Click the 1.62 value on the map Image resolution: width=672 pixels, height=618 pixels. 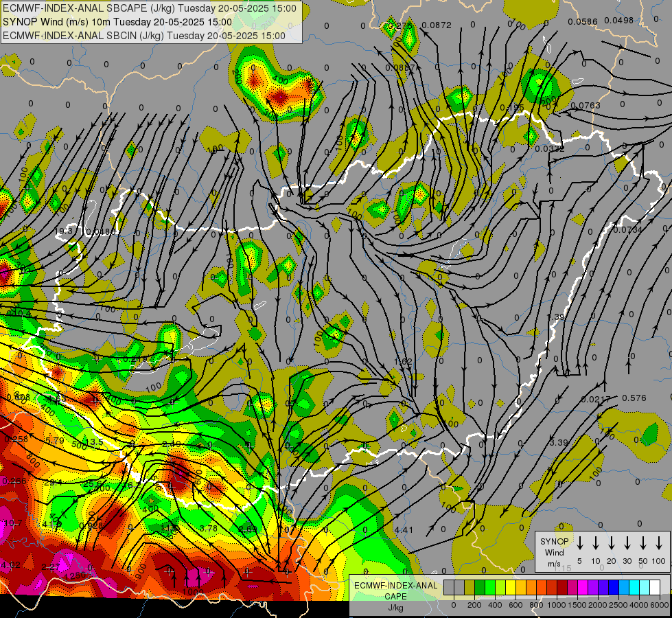tap(403, 362)
